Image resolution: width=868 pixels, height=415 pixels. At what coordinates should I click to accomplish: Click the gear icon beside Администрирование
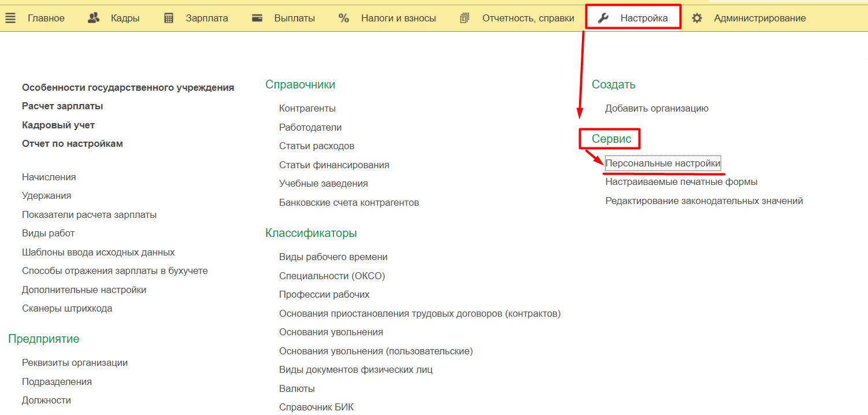click(x=697, y=18)
